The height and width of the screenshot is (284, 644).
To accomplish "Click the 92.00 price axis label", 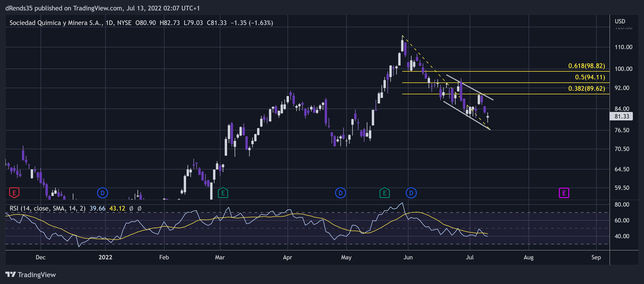I will [622, 88].
